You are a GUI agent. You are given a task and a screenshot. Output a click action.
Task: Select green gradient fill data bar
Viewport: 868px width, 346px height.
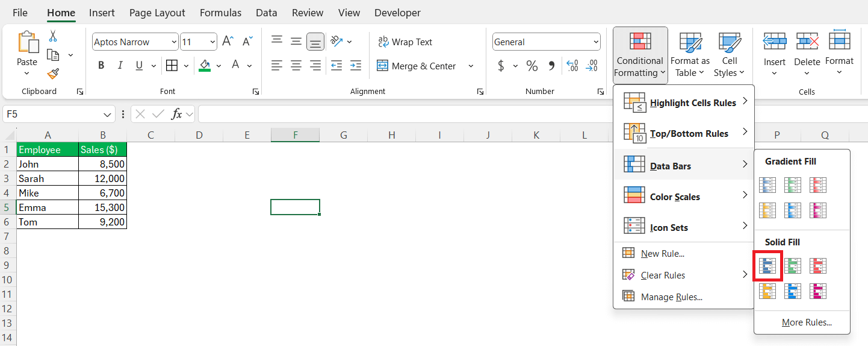point(793,184)
